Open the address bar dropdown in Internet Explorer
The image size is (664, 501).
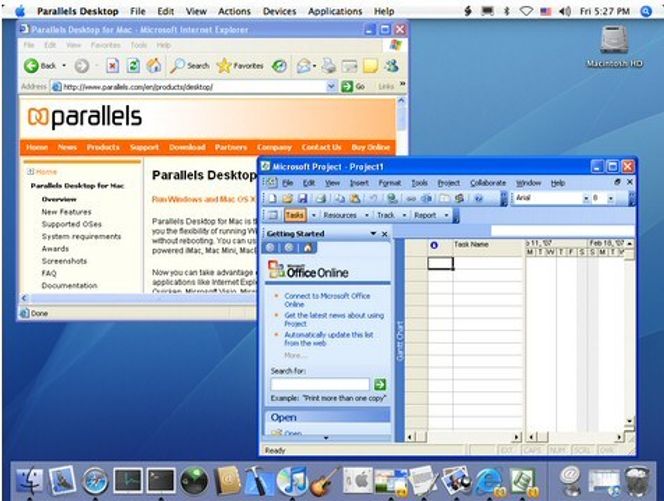point(331,86)
